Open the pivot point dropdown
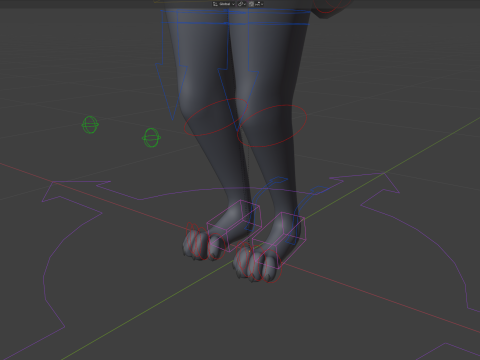The height and width of the screenshot is (360, 480). click(242, 4)
